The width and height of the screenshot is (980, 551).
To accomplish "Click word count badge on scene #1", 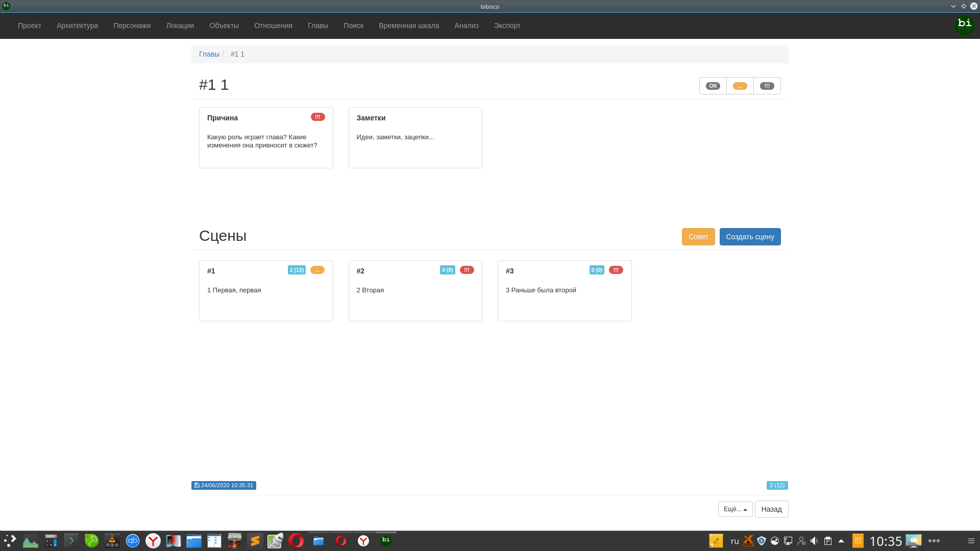I will pyautogui.click(x=297, y=270).
